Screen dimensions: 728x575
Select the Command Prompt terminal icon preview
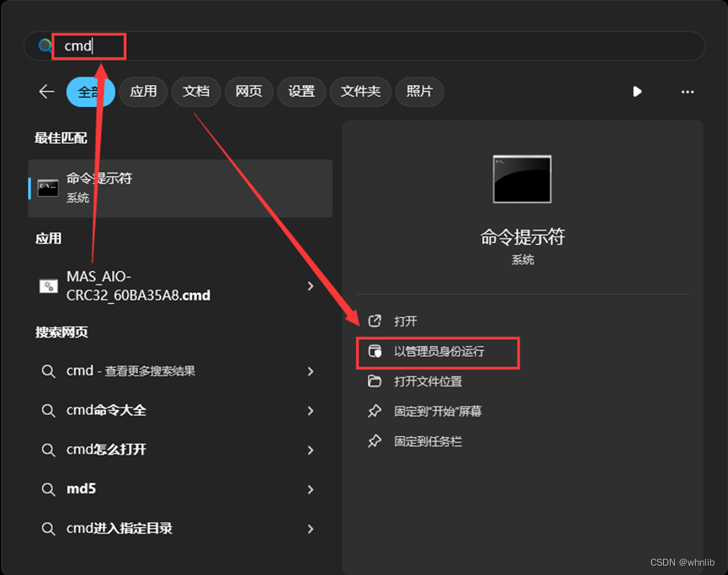(522, 178)
